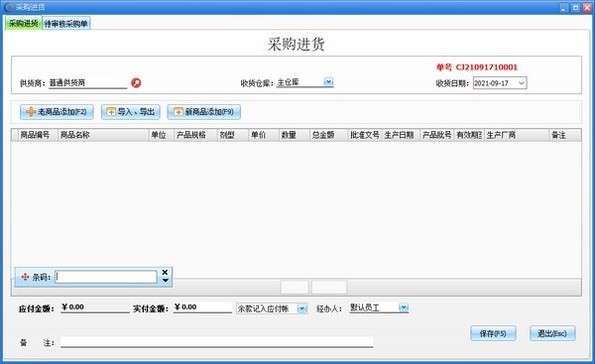Select the 采购进货 tab
Image resolution: width=595 pixels, height=364 pixels.
(23, 23)
